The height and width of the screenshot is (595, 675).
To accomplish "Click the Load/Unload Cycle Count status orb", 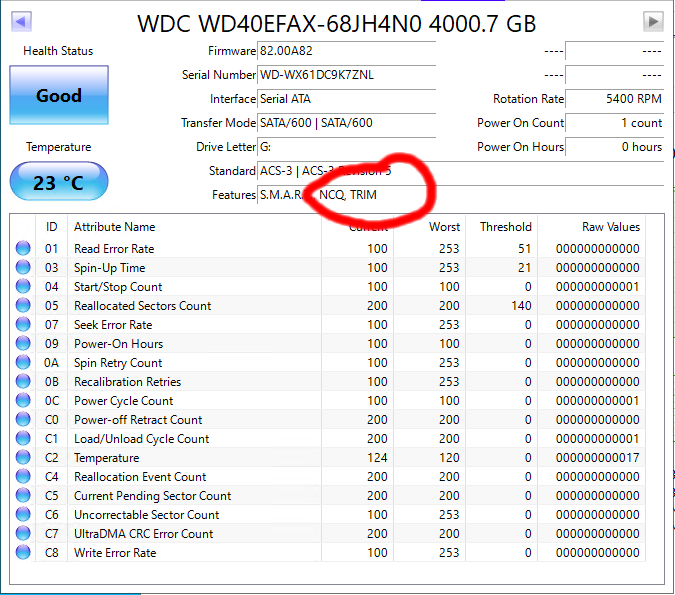I will coord(23,438).
